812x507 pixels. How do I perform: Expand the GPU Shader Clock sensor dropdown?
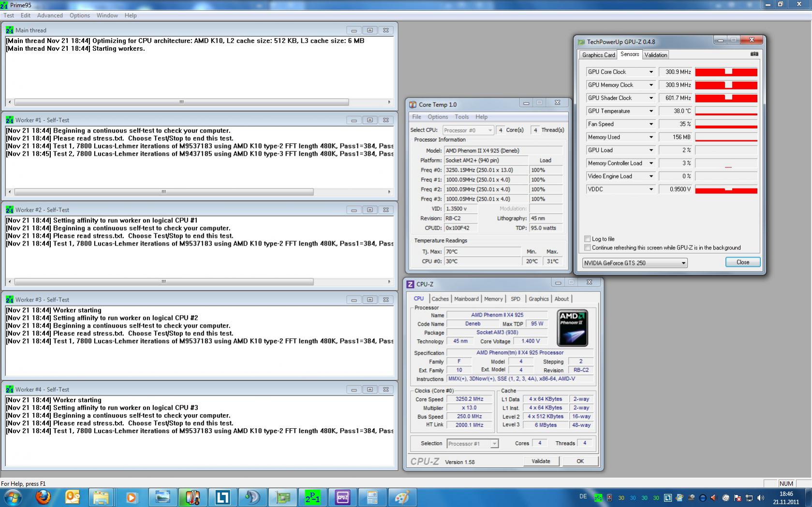coord(651,98)
